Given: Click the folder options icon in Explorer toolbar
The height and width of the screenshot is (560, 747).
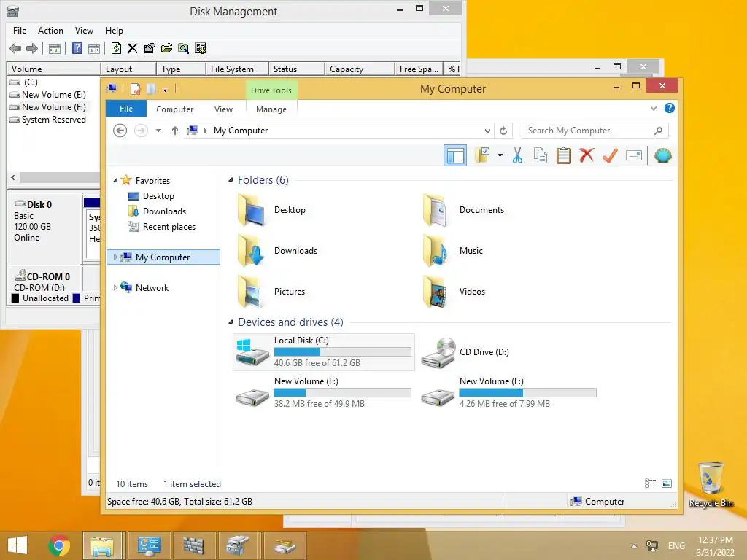Looking at the screenshot, I should point(483,156).
